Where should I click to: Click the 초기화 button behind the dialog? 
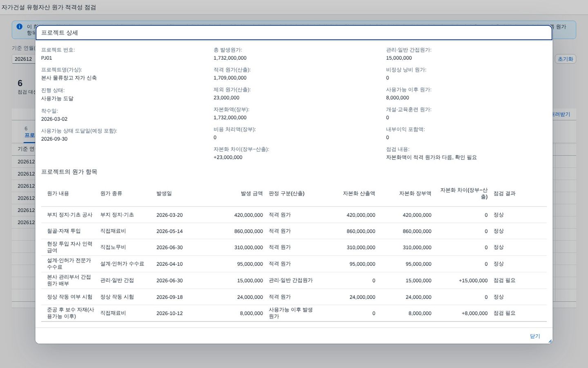pos(565,59)
